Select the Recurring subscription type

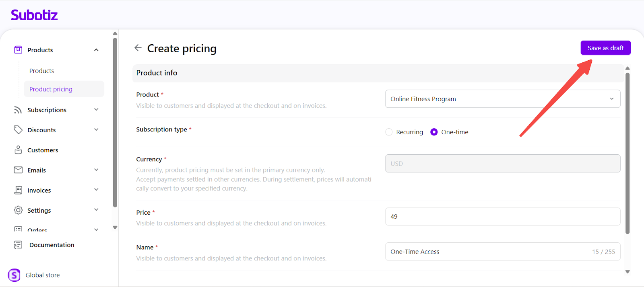click(389, 132)
